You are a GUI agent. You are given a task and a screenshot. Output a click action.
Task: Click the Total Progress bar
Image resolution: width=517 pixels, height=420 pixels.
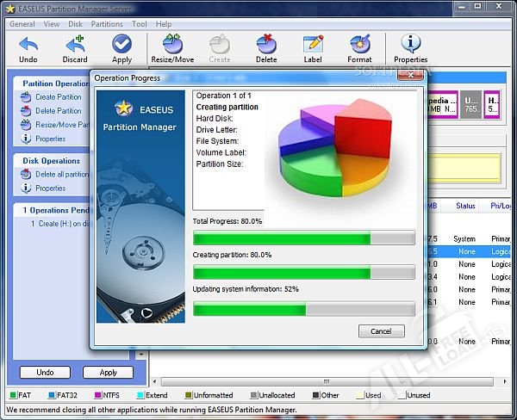pos(303,238)
